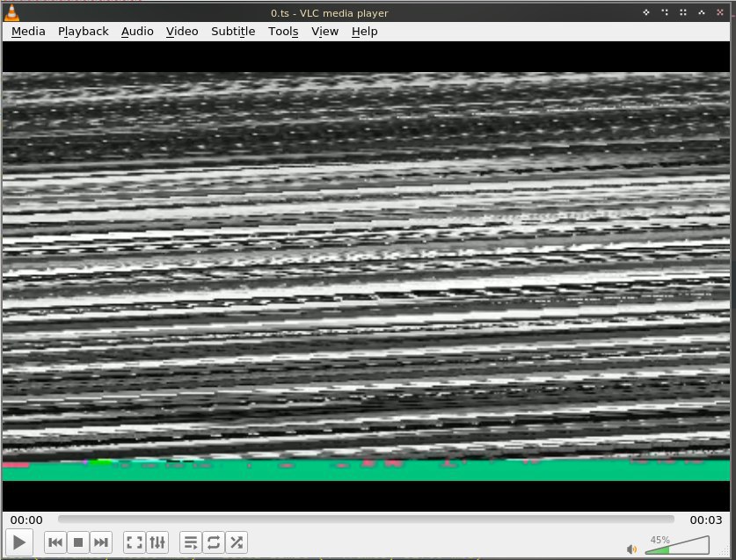
Task: Open the View menu
Action: 324,32
